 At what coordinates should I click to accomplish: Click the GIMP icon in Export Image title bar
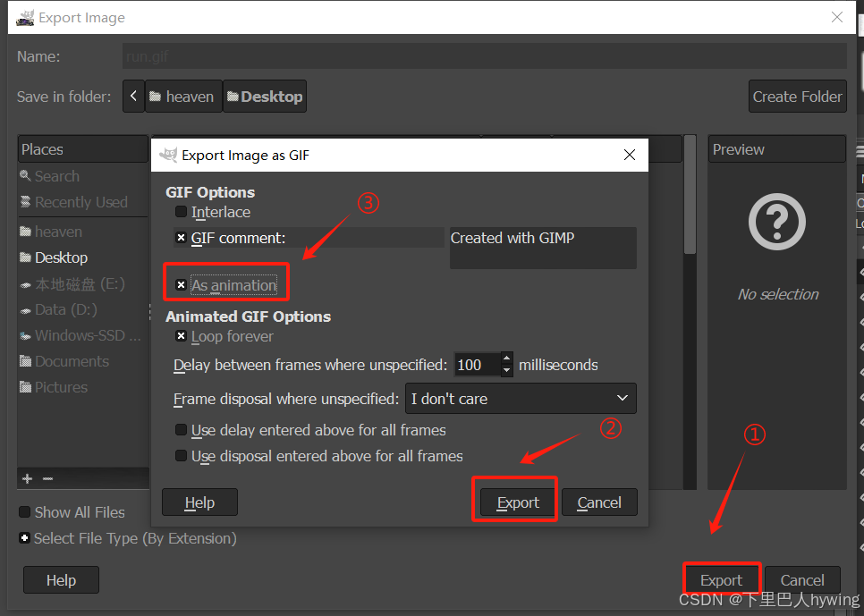[25, 18]
